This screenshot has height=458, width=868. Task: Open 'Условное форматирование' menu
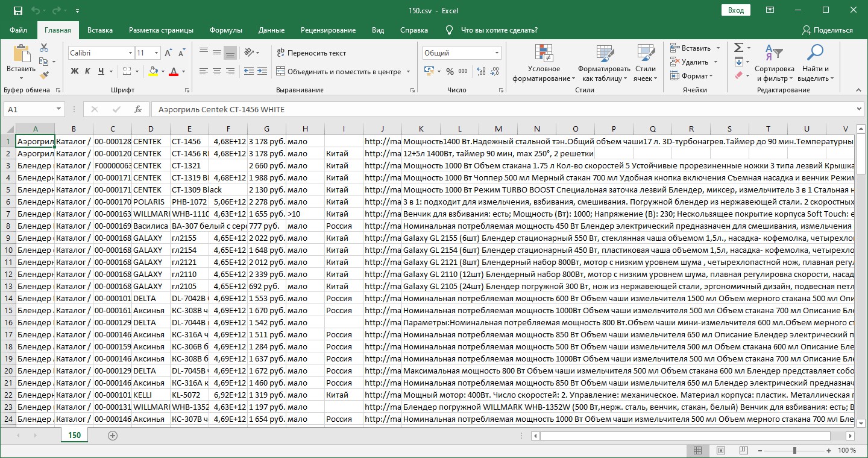pos(544,63)
